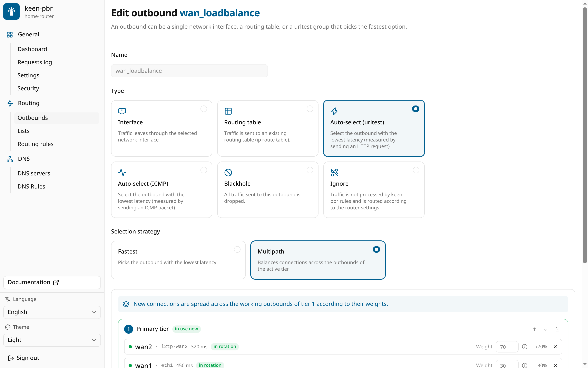
Task: Move Primary tier down with arrow
Action: (546, 329)
